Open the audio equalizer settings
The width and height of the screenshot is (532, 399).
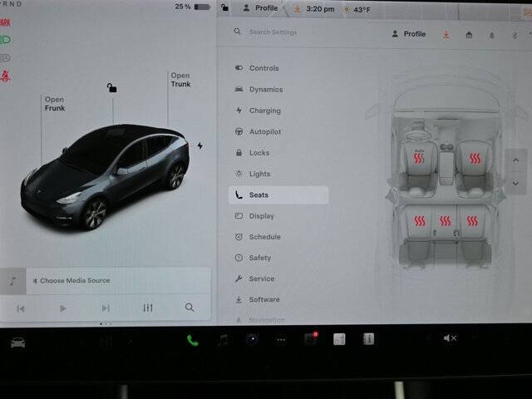[148, 308]
